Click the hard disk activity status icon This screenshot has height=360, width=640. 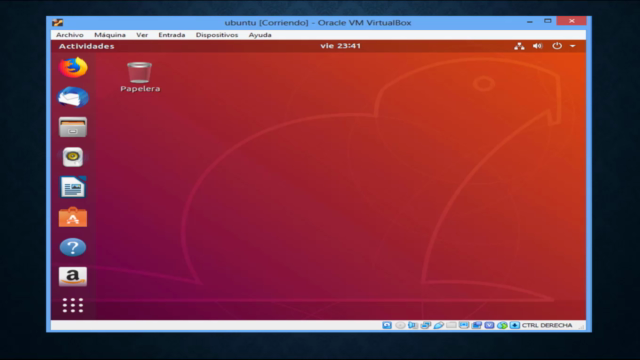387,325
